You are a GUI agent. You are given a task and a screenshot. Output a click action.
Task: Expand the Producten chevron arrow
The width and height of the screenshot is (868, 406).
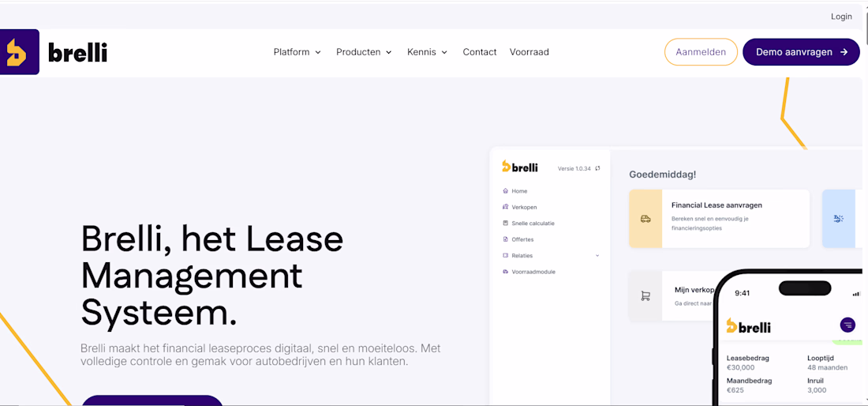point(388,53)
